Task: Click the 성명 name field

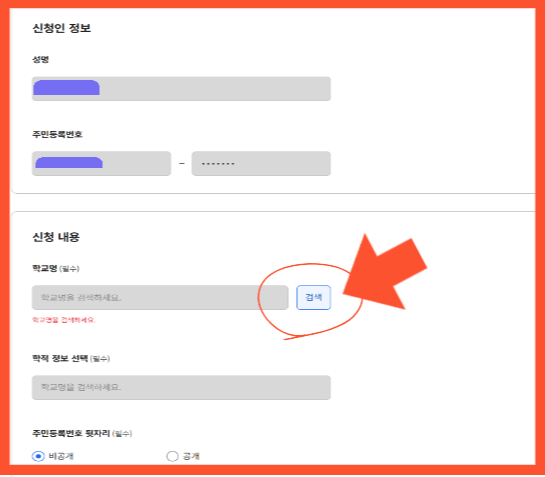Action: (181, 89)
